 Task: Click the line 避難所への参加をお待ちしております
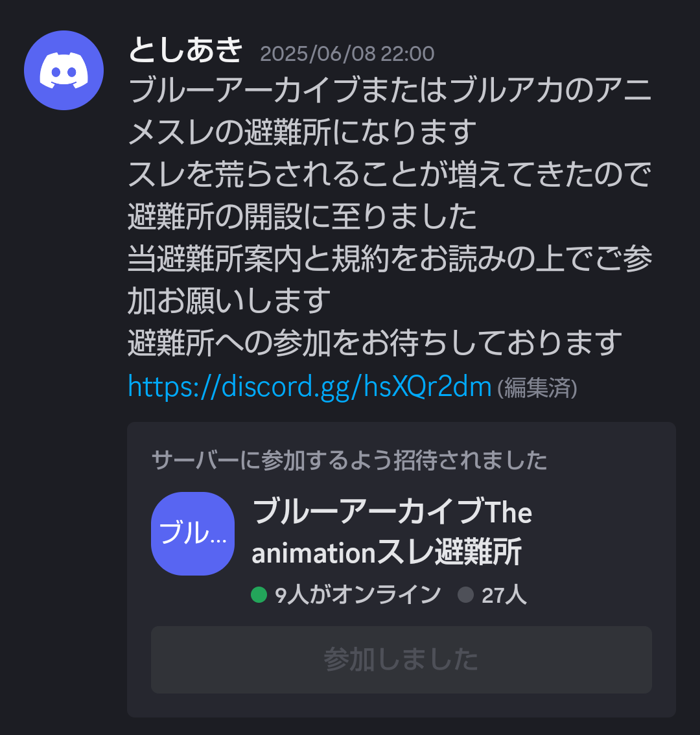click(375, 343)
